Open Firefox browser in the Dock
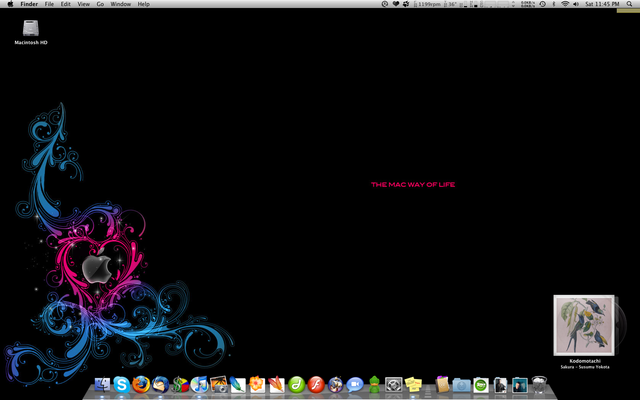 pyautogui.click(x=141, y=384)
